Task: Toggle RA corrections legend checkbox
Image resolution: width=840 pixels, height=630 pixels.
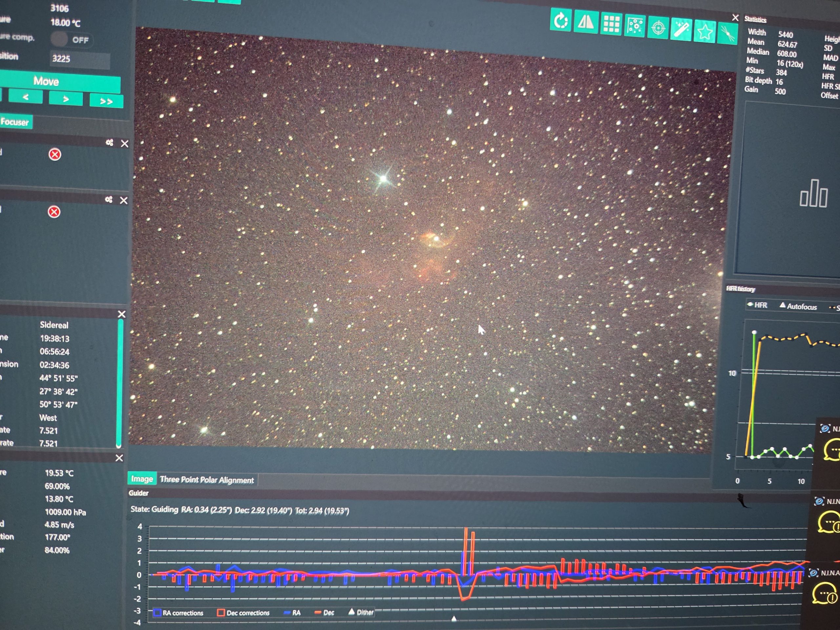Action: coord(157,612)
